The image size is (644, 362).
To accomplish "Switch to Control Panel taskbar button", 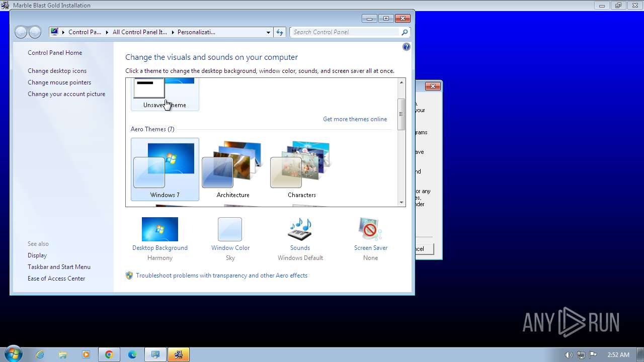I will point(155,354).
